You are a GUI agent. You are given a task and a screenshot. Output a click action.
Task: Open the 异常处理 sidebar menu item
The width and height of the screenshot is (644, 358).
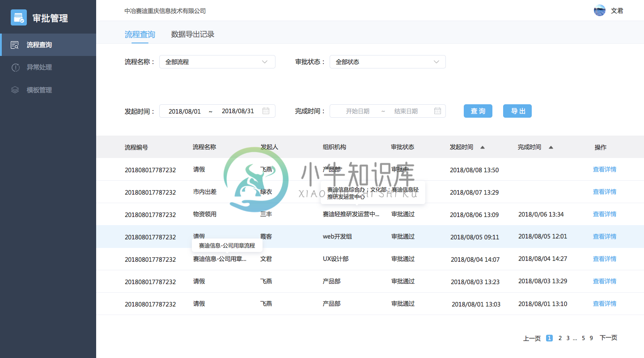[48, 68]
